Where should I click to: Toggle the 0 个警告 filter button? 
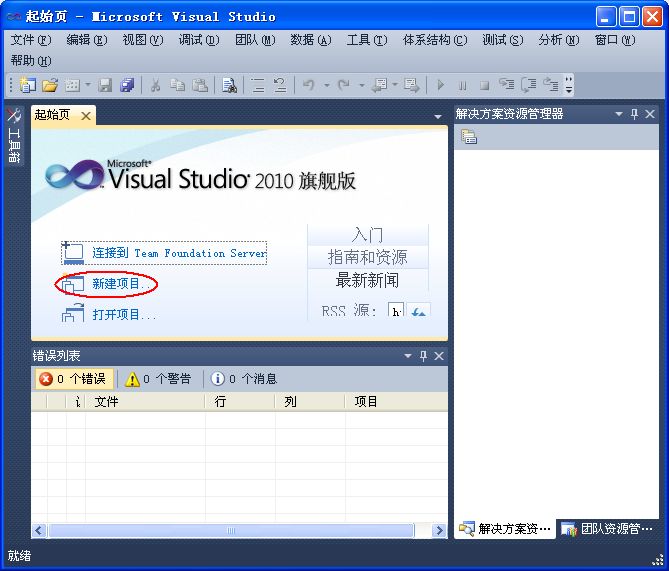point(159,379)
